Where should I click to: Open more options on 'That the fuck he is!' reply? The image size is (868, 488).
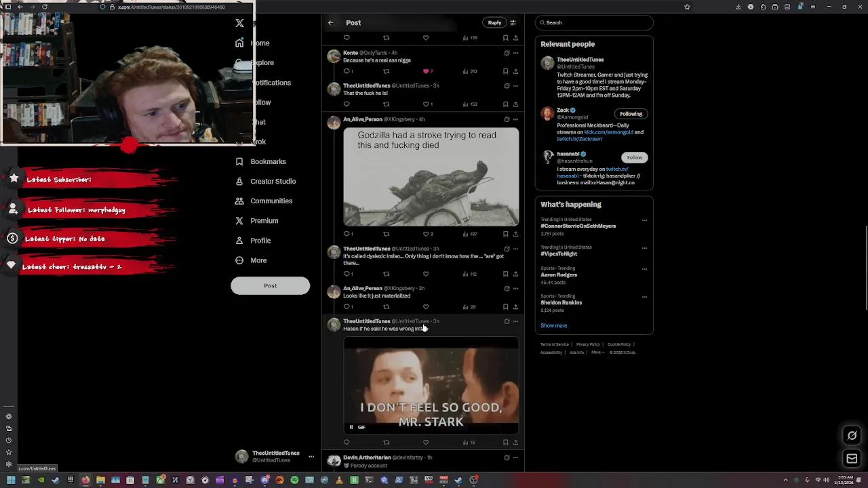tap(515, 86)
